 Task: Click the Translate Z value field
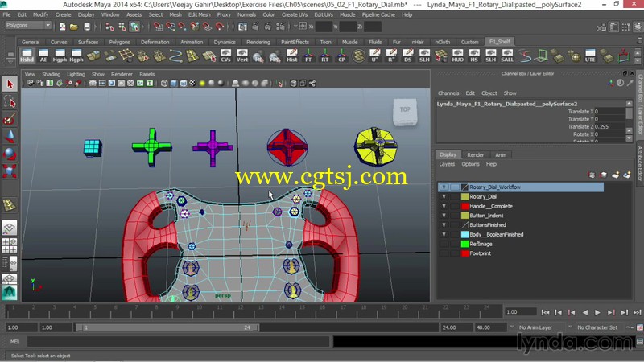(609, 126)
